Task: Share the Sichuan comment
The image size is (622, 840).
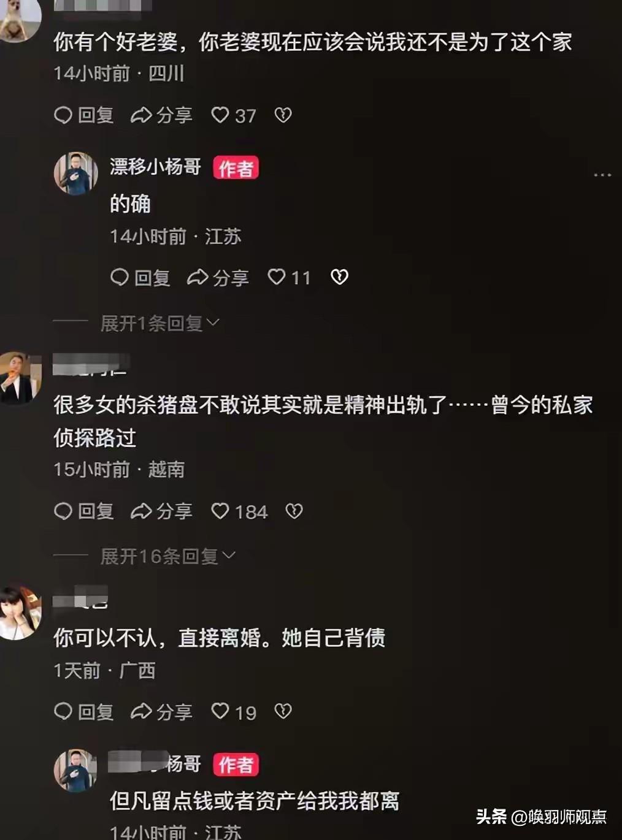Action: coord(162,115)
